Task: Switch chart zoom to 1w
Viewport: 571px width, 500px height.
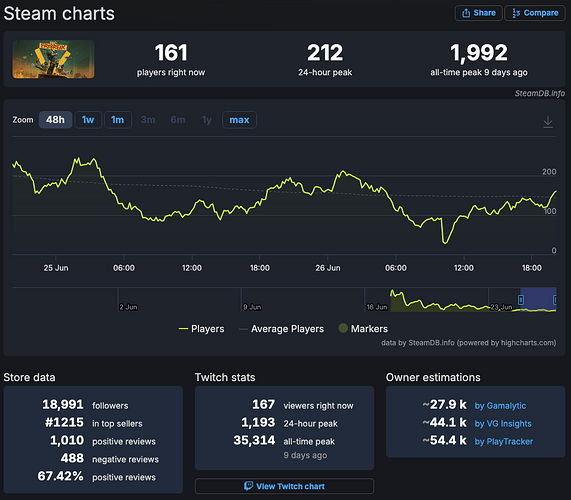Action: (x=88, y=120)
